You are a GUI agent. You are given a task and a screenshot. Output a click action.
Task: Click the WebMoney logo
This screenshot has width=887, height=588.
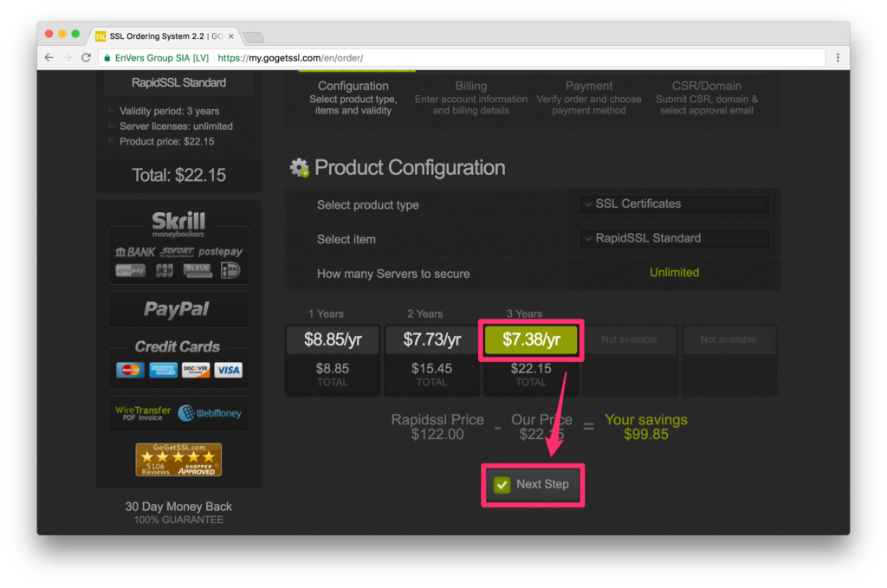click(210, 413)
